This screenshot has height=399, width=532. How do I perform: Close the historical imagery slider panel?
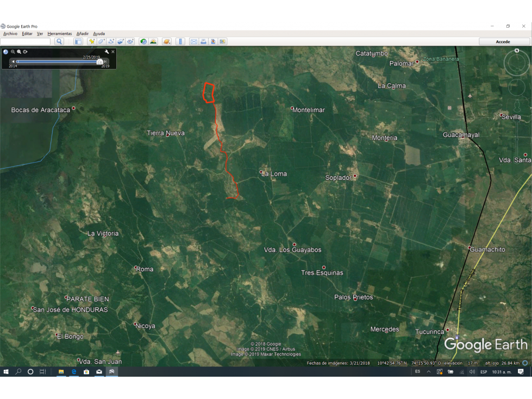(x=113, y=52)
